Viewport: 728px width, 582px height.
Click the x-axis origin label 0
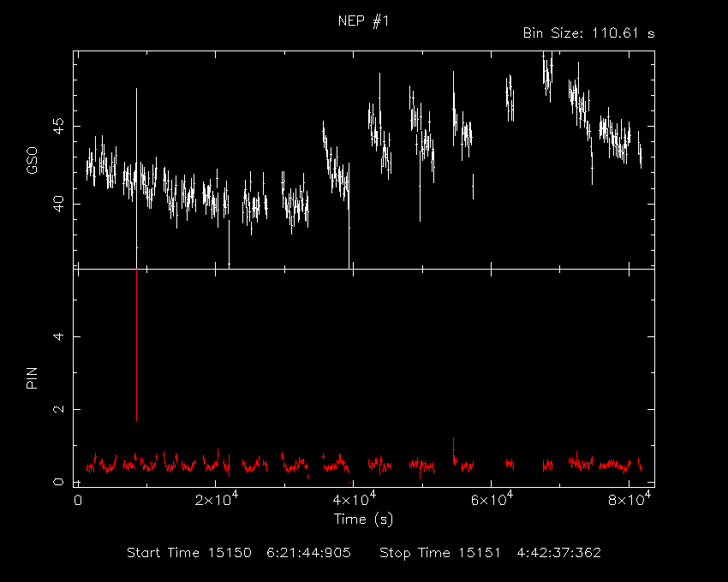(x=78, y=501)
